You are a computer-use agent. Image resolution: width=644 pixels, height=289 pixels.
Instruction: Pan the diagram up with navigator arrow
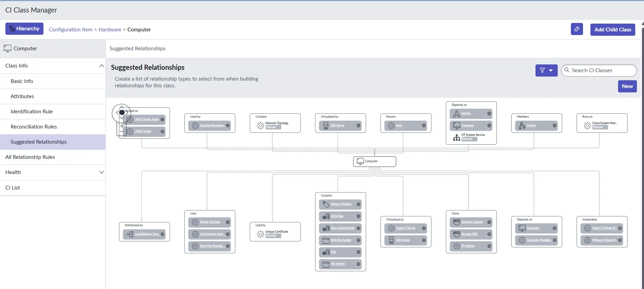tap(122, 107)
